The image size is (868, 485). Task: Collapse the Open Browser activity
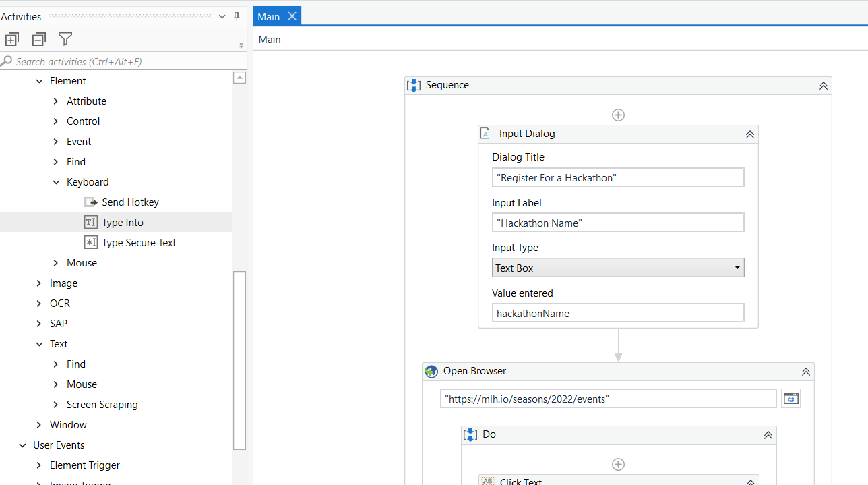[x=805, y=372]
